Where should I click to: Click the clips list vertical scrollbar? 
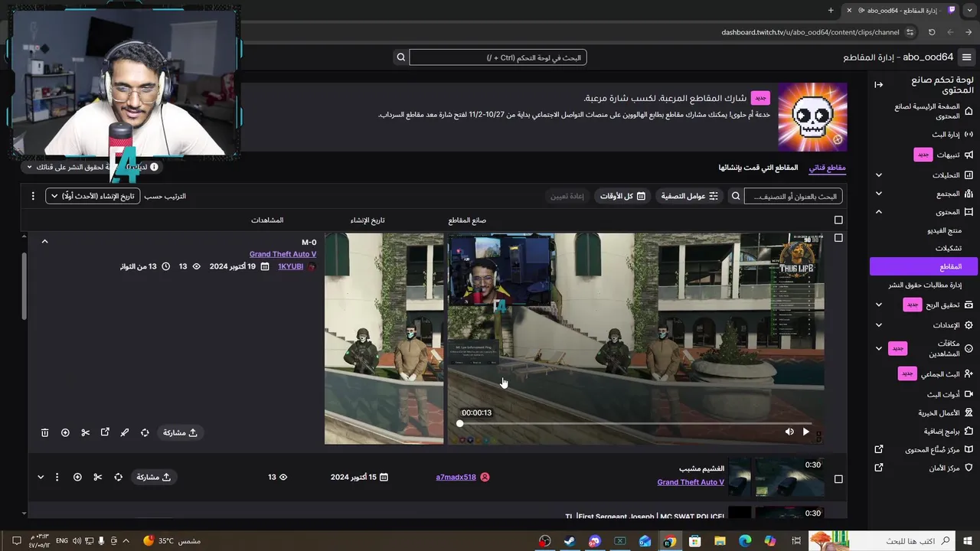[24, 287]
